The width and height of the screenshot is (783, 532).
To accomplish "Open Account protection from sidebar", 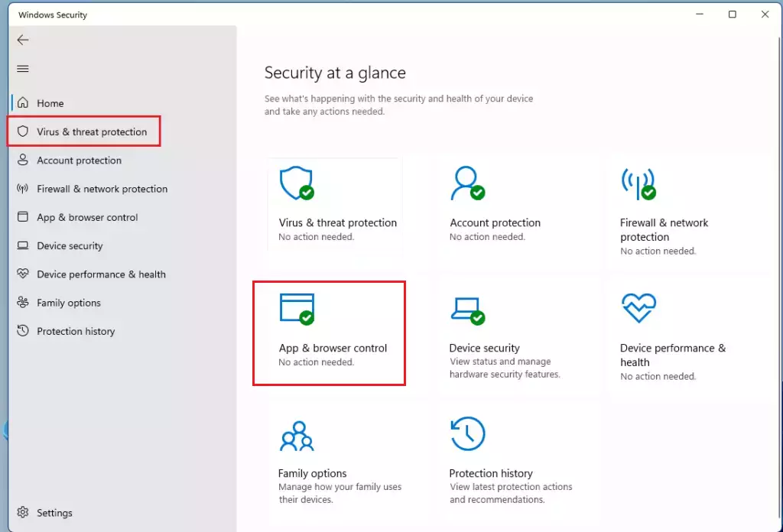I will pos(79,161).
